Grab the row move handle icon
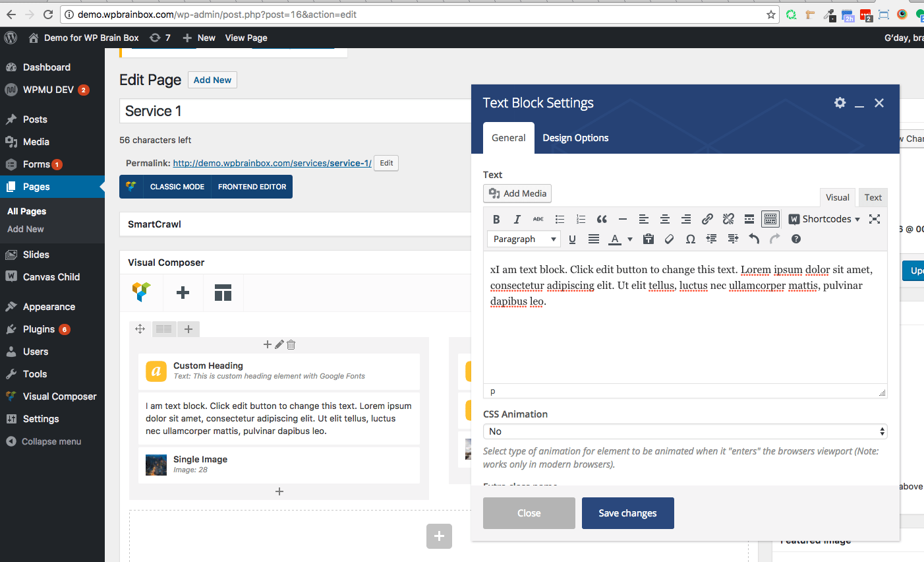This screenshot has height=562, width=924. coord(140,328)
